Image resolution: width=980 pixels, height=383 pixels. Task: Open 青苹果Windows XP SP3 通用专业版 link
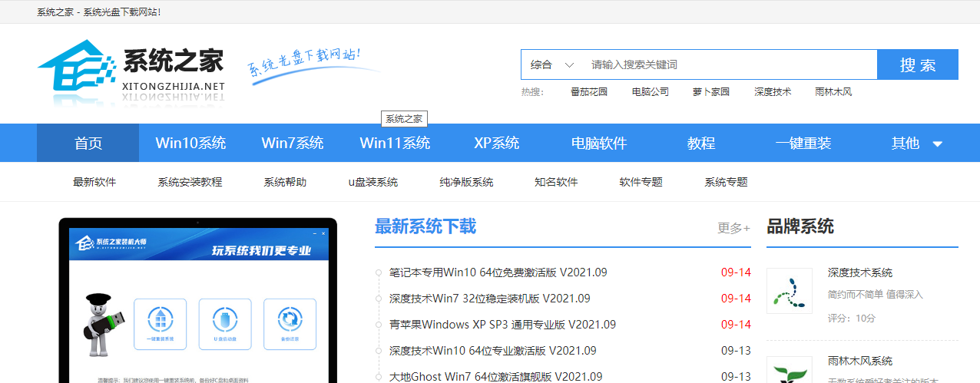[x=502, y=325]
